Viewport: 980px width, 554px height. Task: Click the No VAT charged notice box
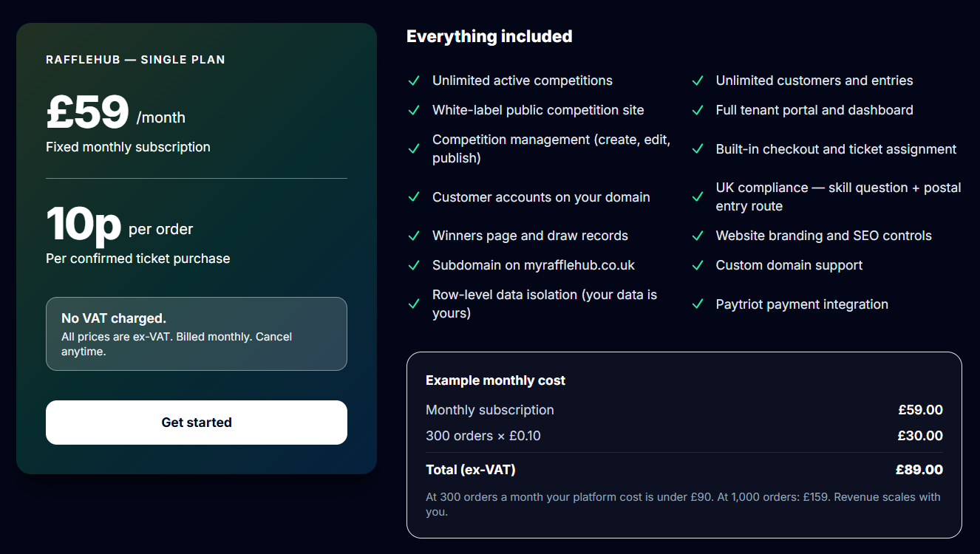(196, 332)
